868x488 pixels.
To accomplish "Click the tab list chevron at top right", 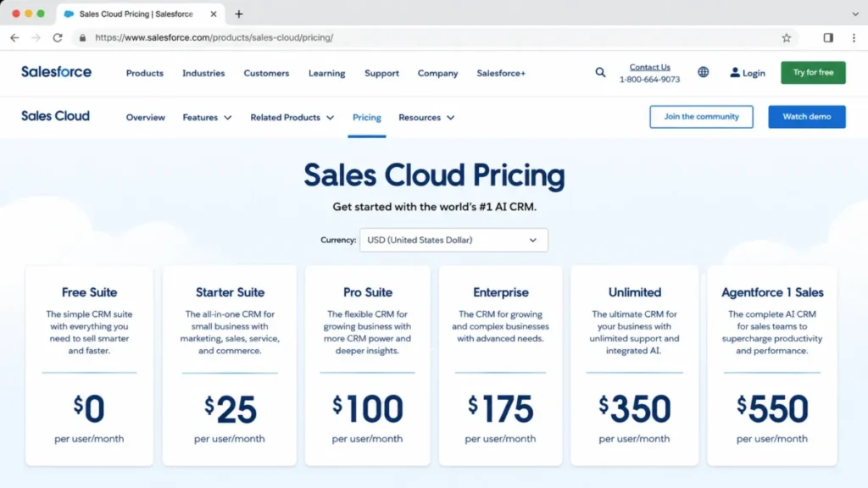I will click(x=855, y=14).
